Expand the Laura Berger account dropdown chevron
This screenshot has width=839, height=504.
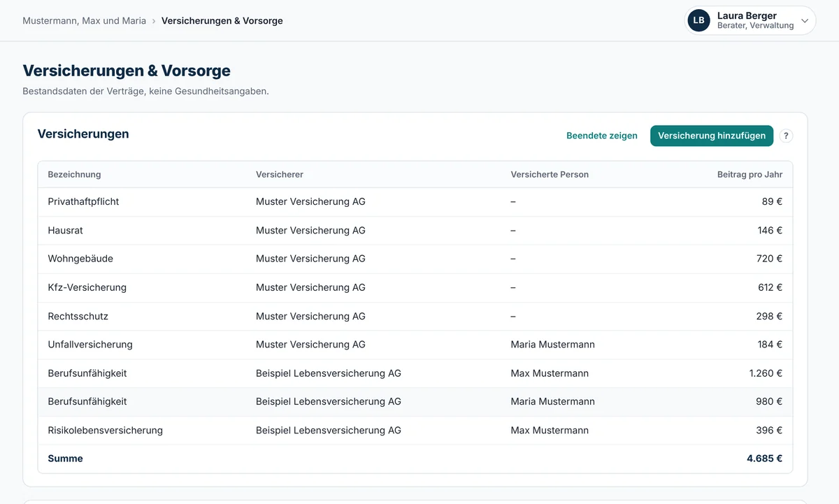click(805, 21)
